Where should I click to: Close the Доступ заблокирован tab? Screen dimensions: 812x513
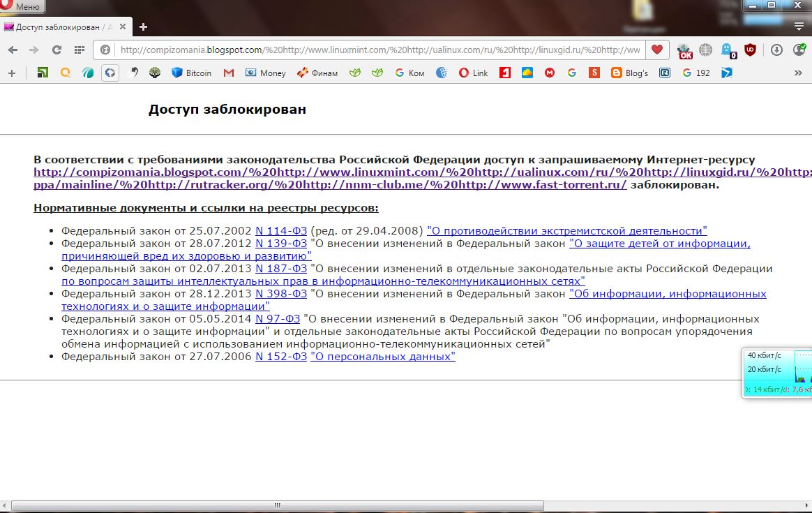click(x=124, y=27)
